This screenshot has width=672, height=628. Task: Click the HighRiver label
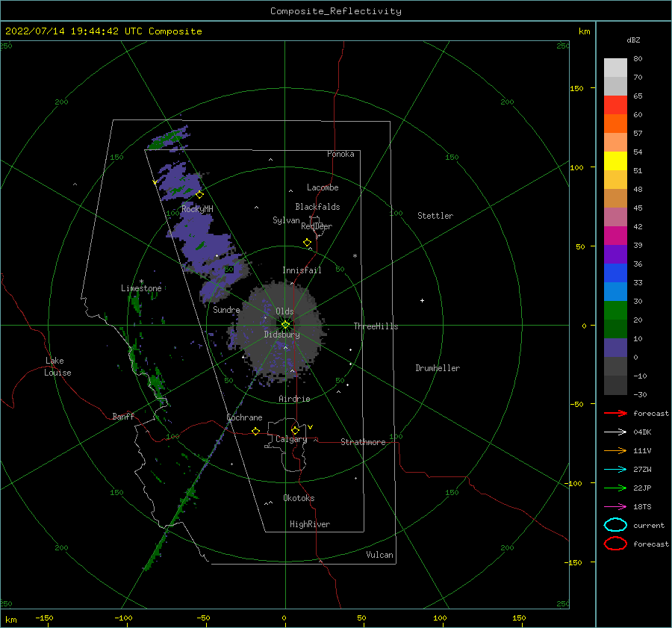(x=310, y=524)
